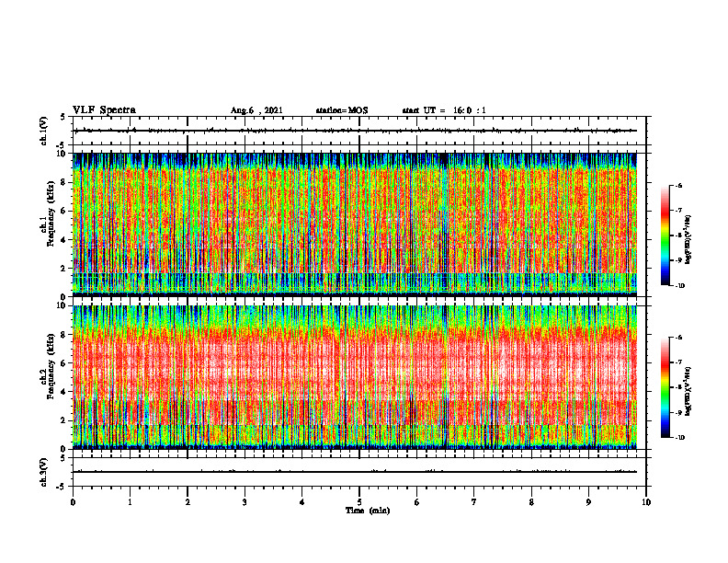Click time axis tick label 3
Screen dimensions: 728x563
click(x=245, y=502)
